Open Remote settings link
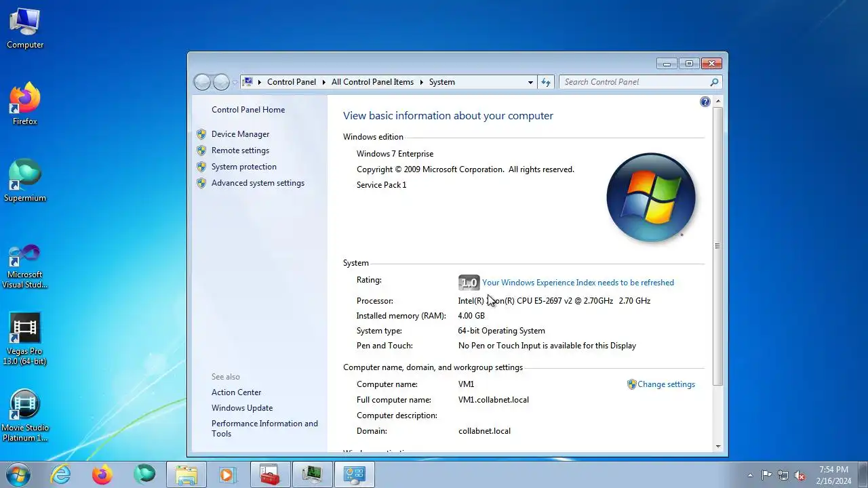 (x=240, y=150)
